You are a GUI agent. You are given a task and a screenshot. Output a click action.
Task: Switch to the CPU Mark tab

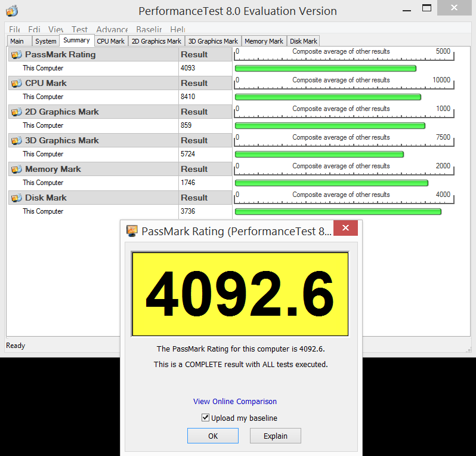coord(111,41)
